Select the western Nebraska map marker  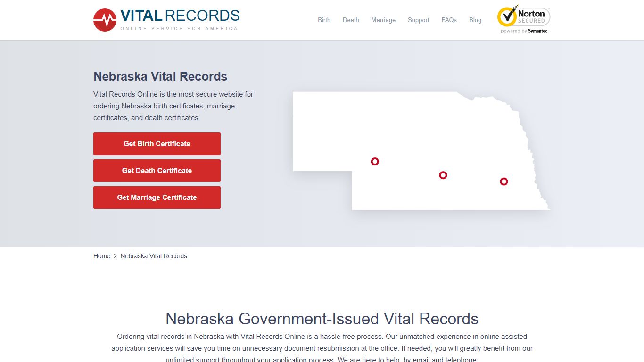click(x=375, y=161)
